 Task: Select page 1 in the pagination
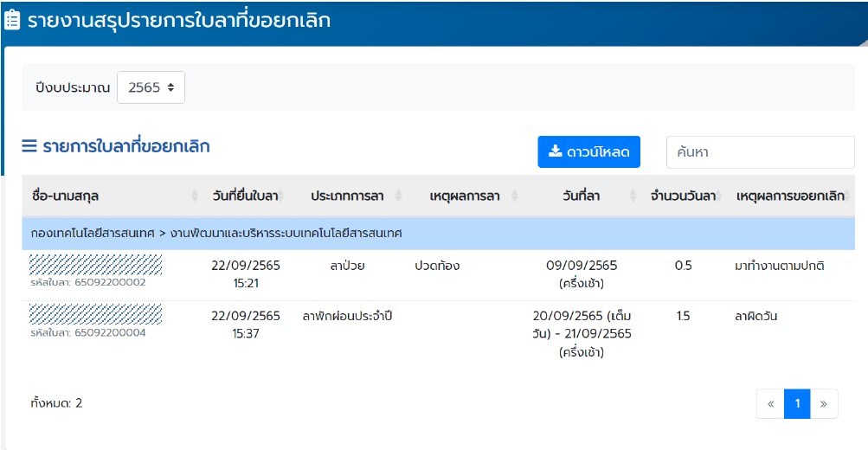coord(797,403)
